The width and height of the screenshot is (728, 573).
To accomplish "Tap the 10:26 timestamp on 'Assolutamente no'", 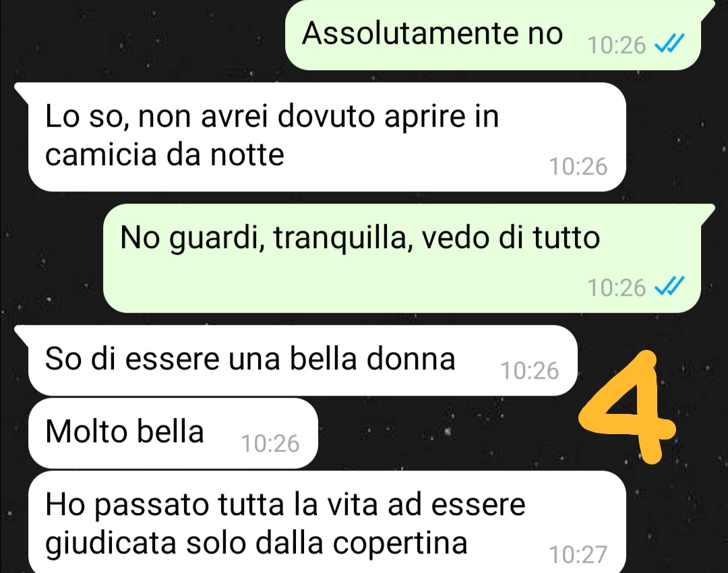I will [616, 46].
